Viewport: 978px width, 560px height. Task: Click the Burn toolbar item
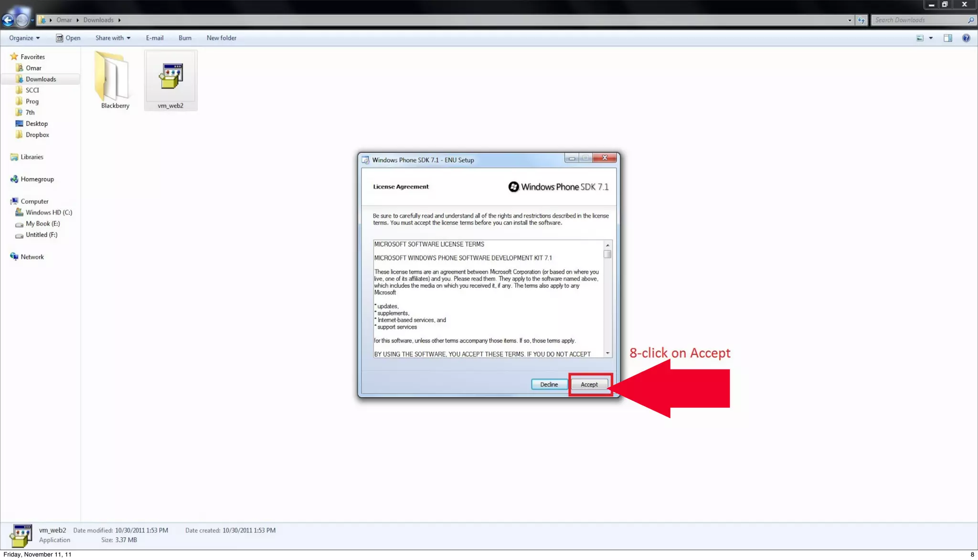(185, 38)
